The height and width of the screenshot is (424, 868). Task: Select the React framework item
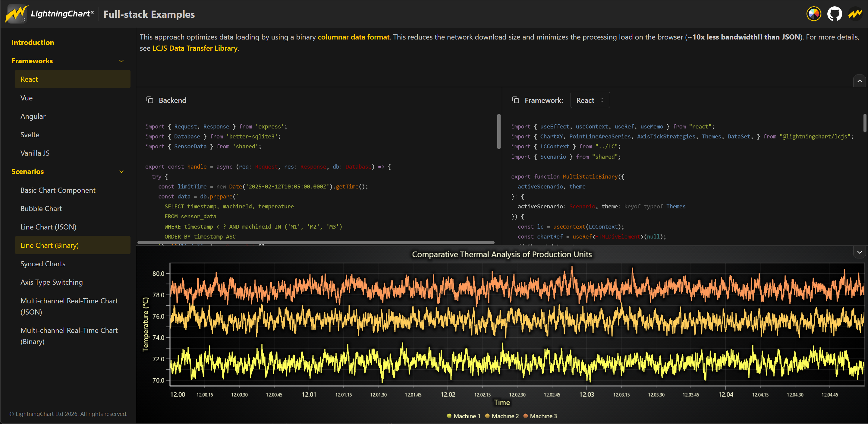[x=72, y=79]
